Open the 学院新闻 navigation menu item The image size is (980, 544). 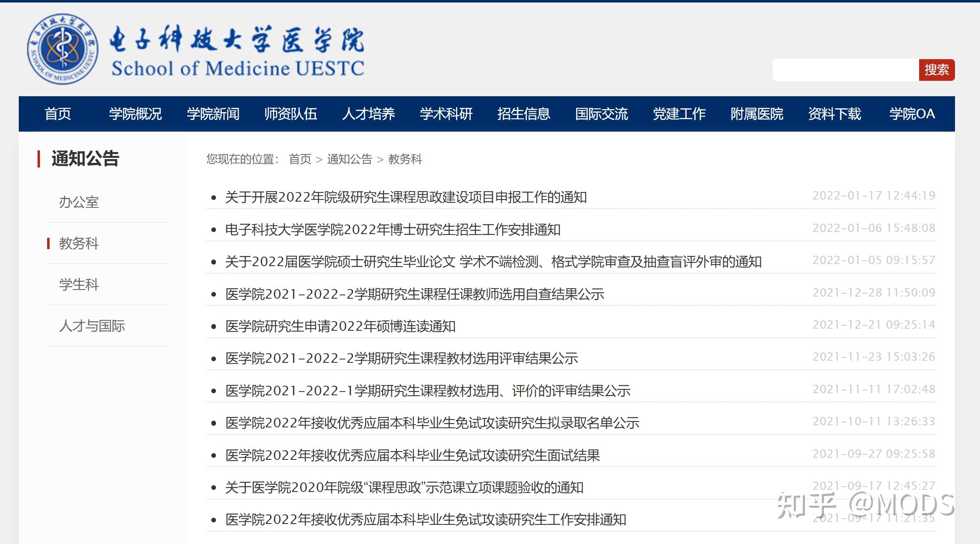click(x=213, y=114)
